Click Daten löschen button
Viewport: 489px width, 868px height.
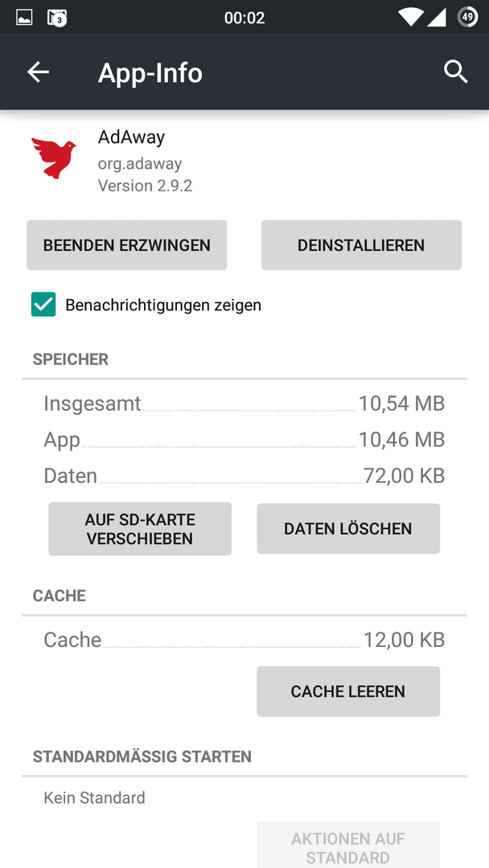coord(347,529)
